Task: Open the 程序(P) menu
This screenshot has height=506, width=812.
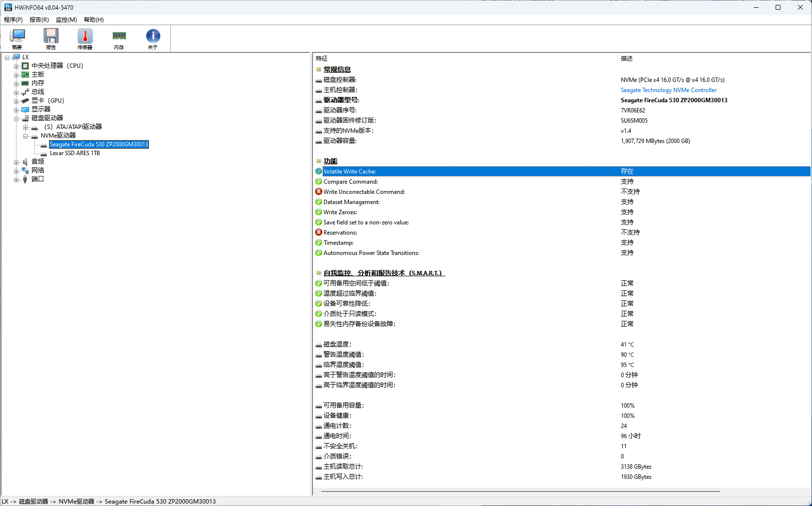Action: point(13,20)
